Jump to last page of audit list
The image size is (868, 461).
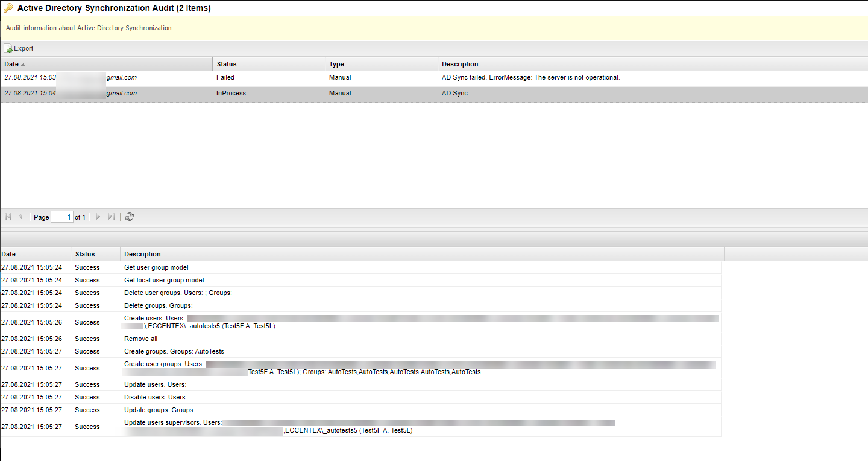pyautogui.click(x=111, y=217)
